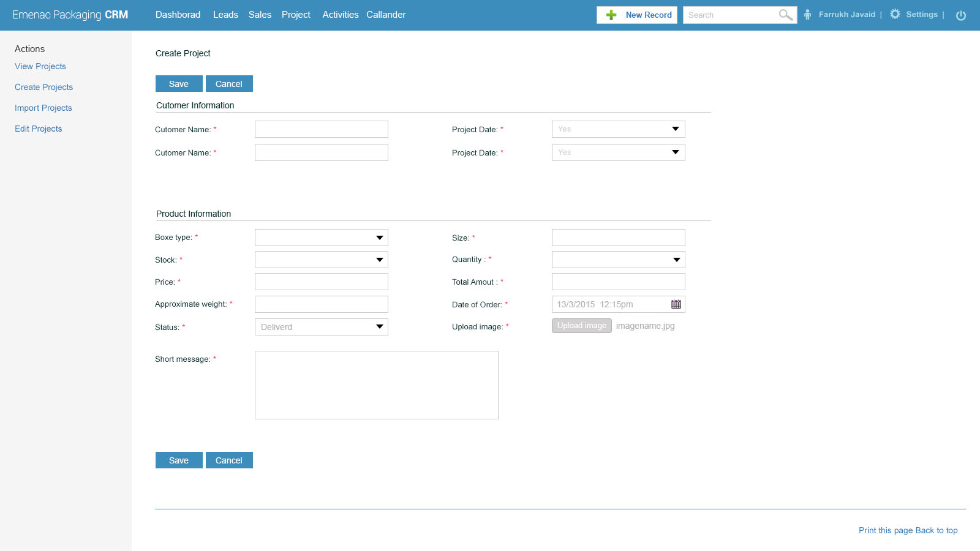Viewport: 980px width, 551px height.
Task: Click the bottom Cancel button
Action: pos(229,460)
